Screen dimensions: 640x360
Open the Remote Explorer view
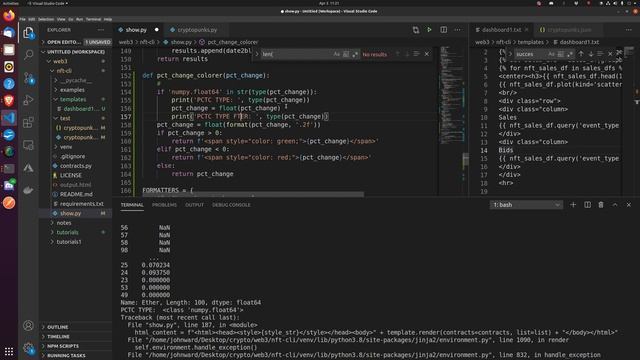point(29,145)
